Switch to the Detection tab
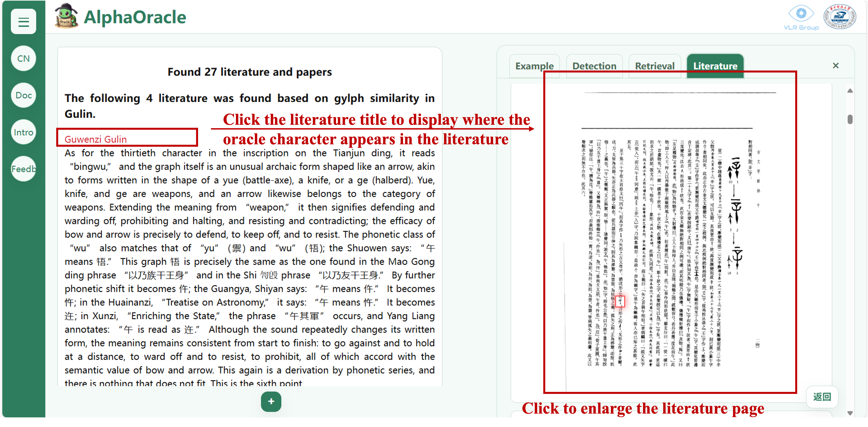The width and height of the screenshot is (868, 427). point(594,66)
